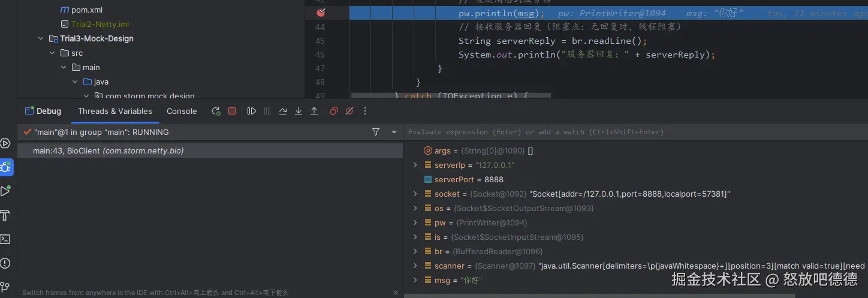Collapse the Trial3-Mock-Design node
Viewport: 868px width, 298px height.
pyautogui.click(x=41, y=38)
